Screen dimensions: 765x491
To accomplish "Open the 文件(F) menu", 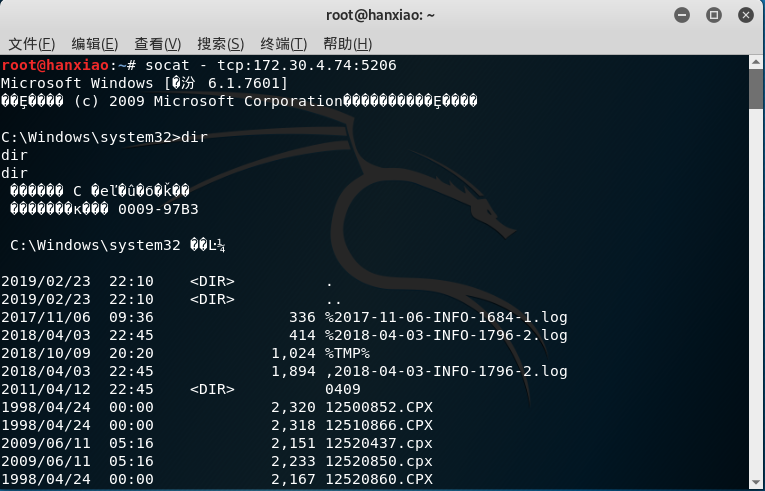I will 32,44.
